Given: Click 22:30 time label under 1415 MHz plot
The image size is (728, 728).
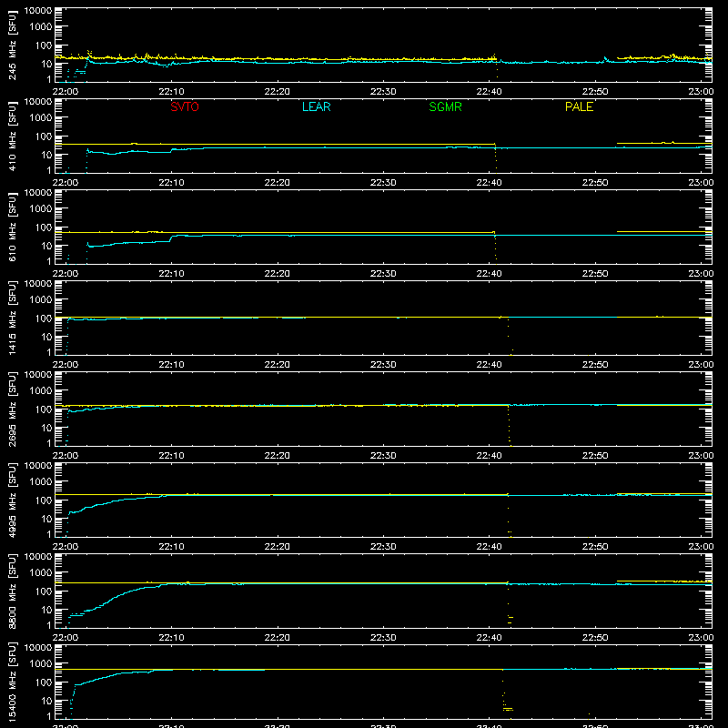Looking at the screenshot, I should 383,365.
